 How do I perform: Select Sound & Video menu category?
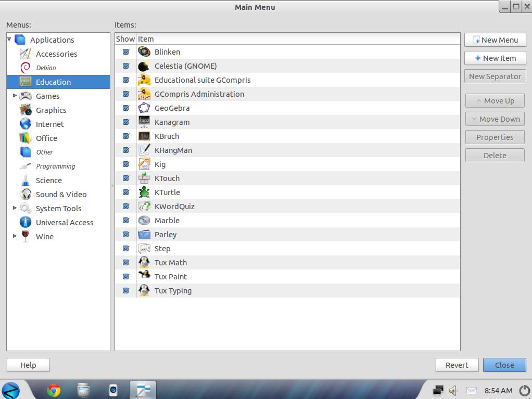[x=61, y=195]
